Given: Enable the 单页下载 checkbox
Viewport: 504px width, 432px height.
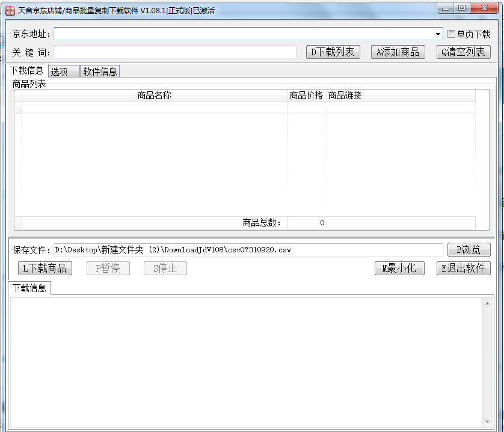Looking at the screenshot, I should click(x=451, y=34).
